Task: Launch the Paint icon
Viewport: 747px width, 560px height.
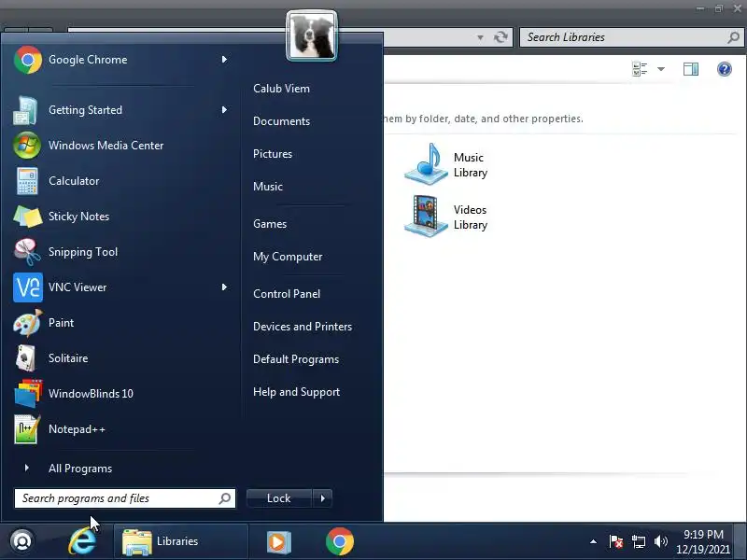Action: point(27,323)
